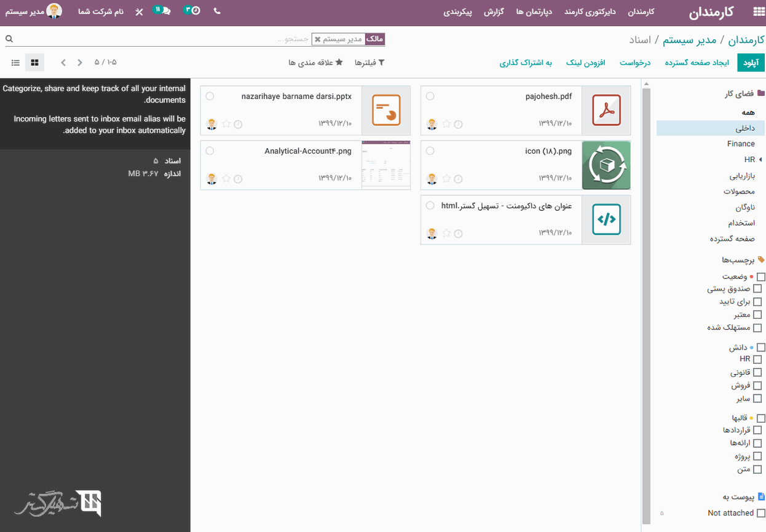This screenshot has width=766, height=532.
Task: Open the فیلترها filters dropdown
Action: 369,63
